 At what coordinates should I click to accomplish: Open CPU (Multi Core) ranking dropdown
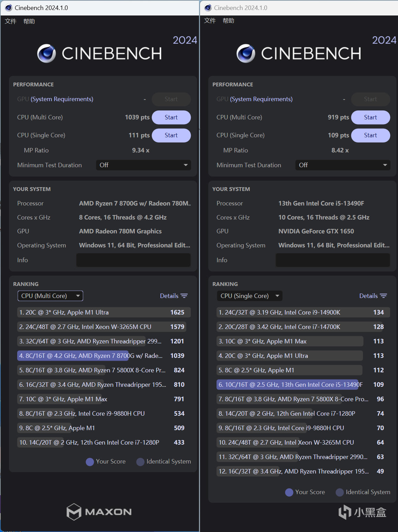50,296
